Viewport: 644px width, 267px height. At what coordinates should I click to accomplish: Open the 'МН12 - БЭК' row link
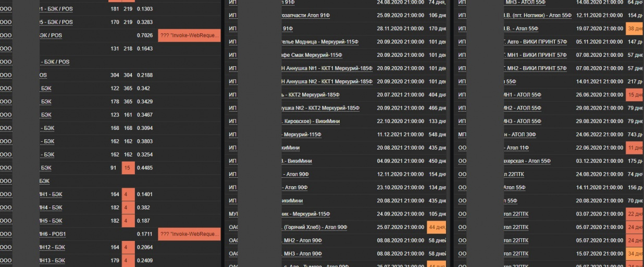pos(53,247)
